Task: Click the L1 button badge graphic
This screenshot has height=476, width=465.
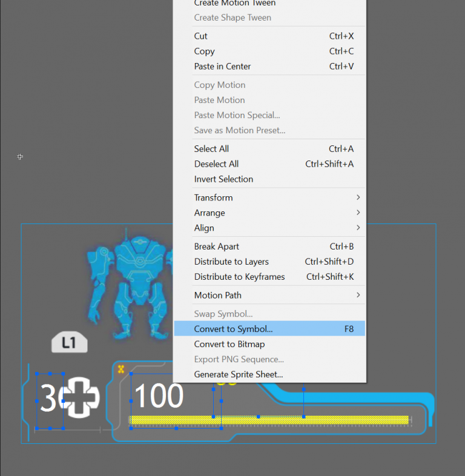Action: [69, 343]
